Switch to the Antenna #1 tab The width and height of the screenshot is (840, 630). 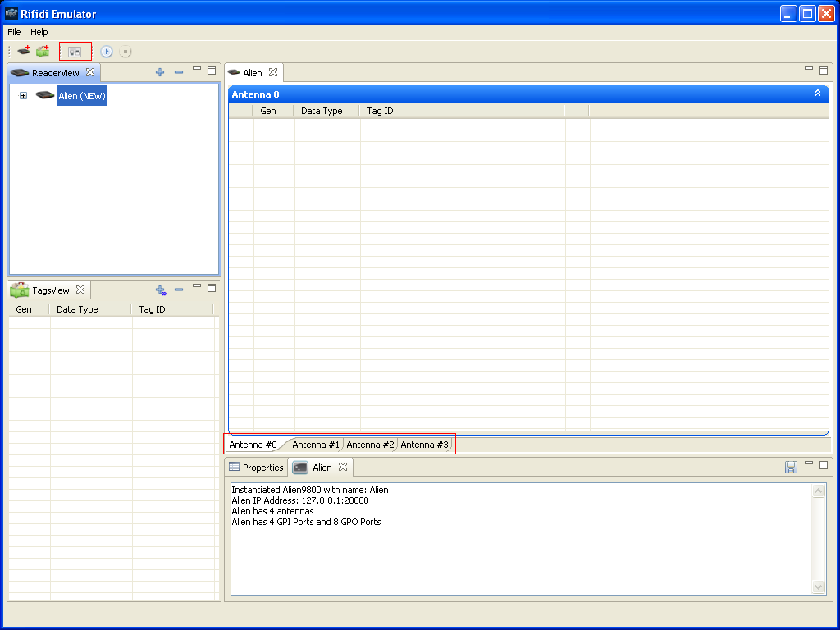(316, 445)
